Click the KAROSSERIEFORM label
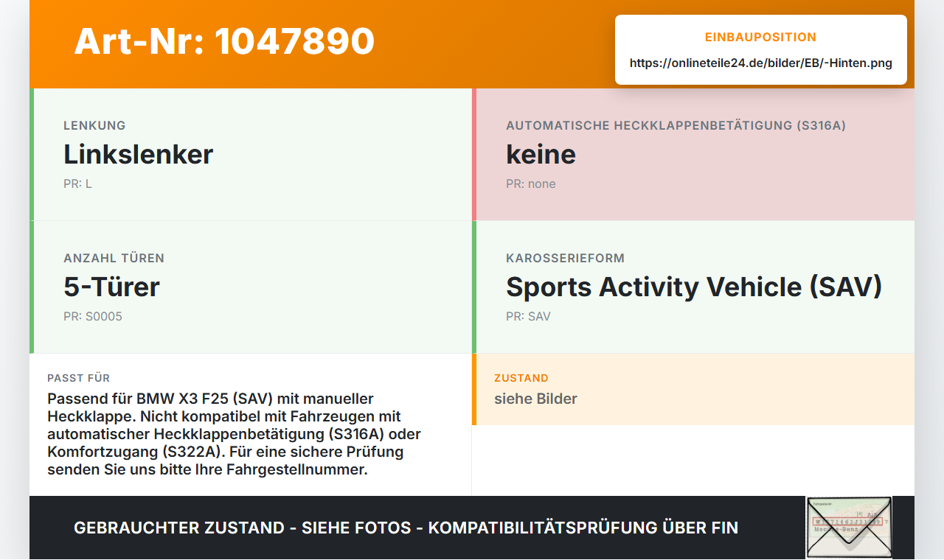Screen dimensions: 944x560 pos(565,258)
